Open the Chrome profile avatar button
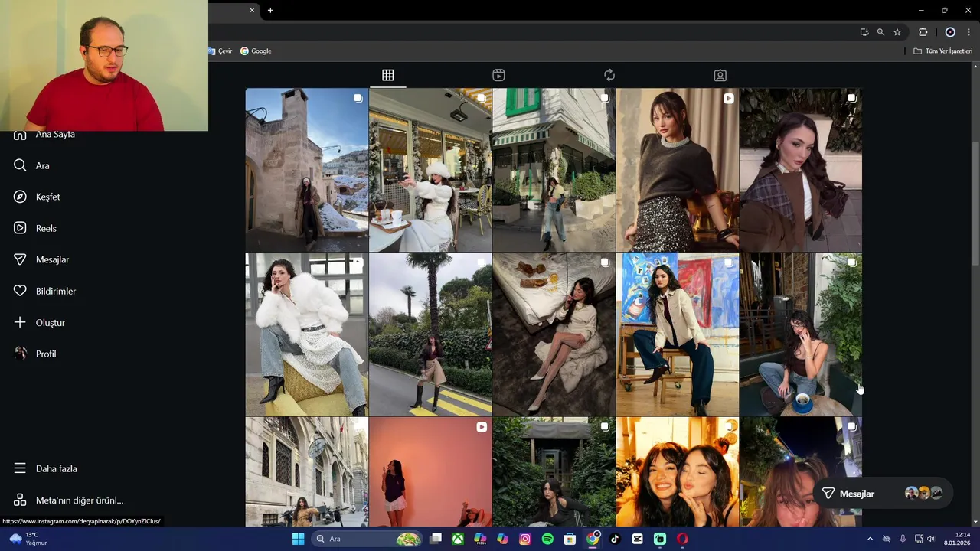 tap(950, 32)
